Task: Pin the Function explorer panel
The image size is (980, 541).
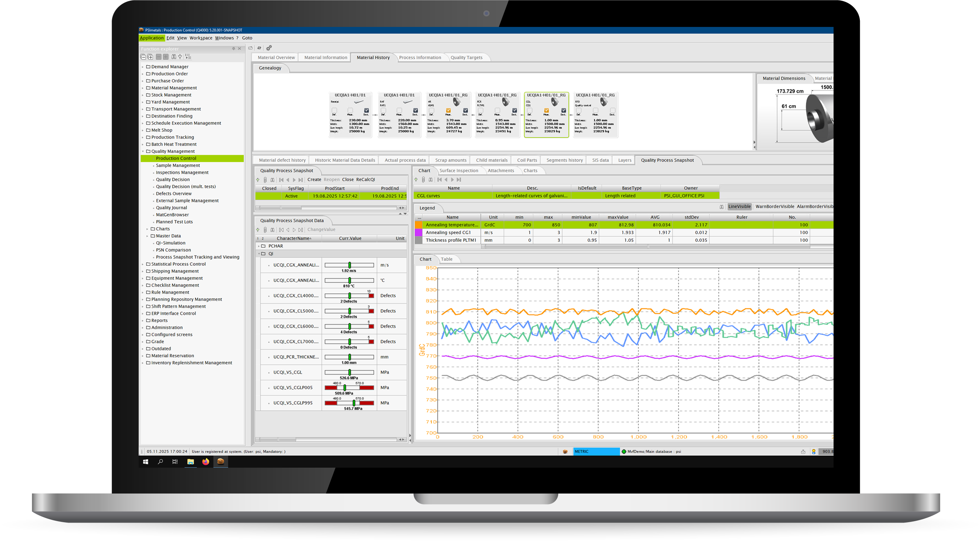Action: (234, 49)
